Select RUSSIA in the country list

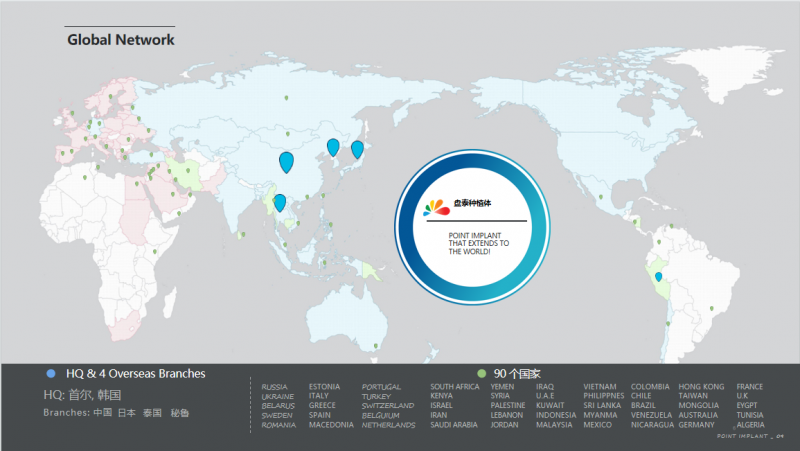click(274, 387)
